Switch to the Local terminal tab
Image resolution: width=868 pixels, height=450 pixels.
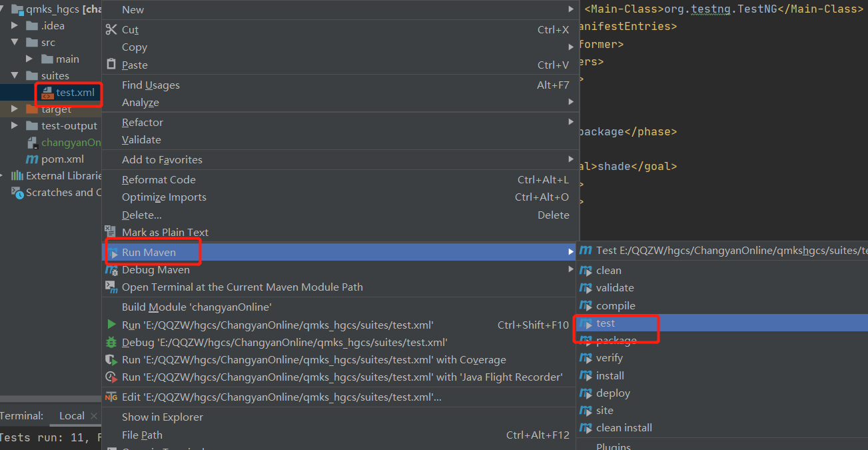click(x=71, y=415)
